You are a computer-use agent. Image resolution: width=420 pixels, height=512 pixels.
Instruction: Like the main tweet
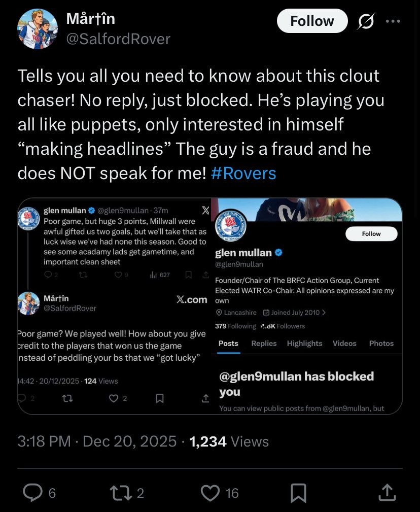[x=210, y=492]
